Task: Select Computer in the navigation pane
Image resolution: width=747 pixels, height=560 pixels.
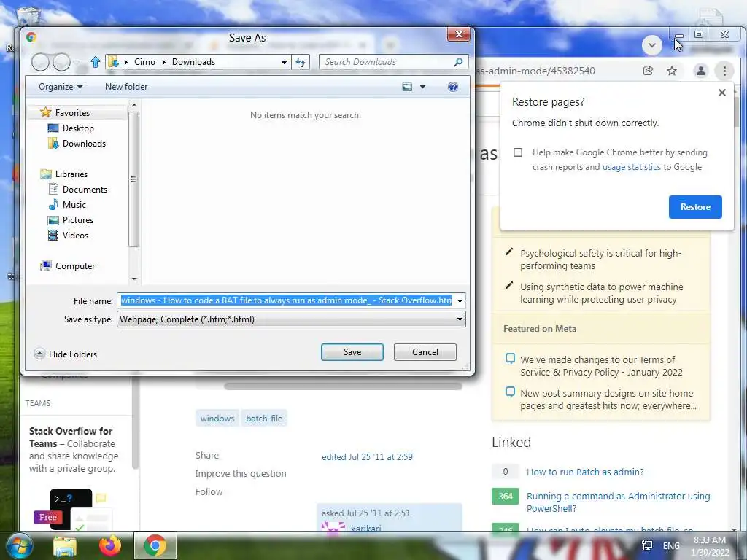Action: coord(75,266)
